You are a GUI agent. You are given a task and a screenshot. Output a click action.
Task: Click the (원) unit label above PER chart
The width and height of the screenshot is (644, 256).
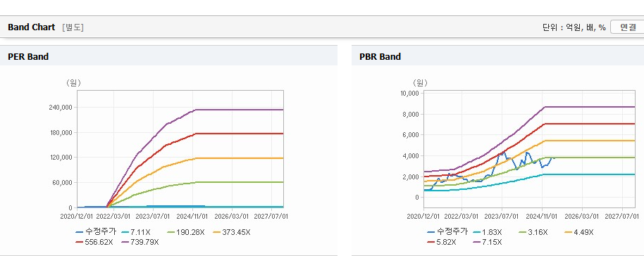point(73,82)
